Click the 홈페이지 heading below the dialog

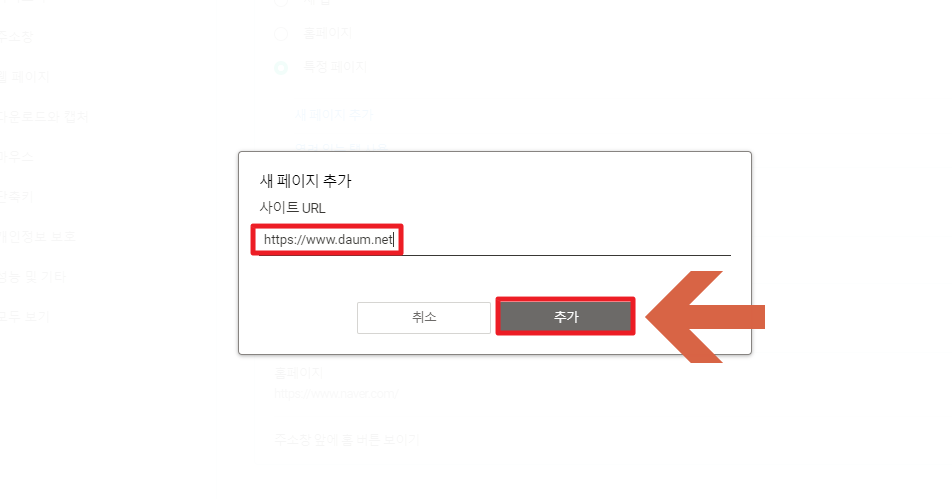coord(299,372)
